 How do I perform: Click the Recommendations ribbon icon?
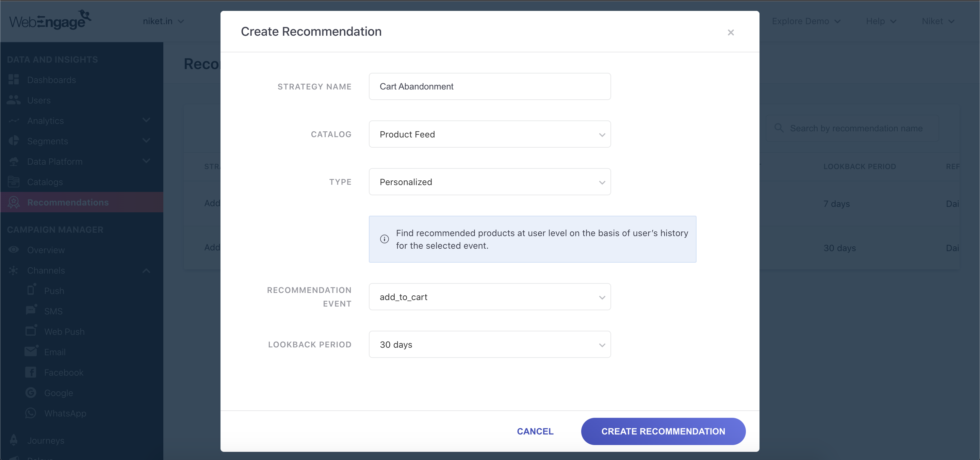(14, 202)
